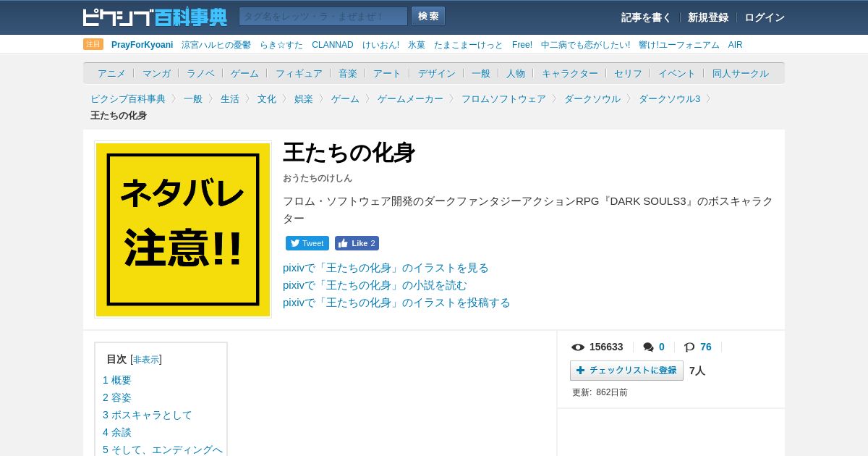Select the キャラクター category menu
This screenshot has height=456, width=868.
point(570,73)
